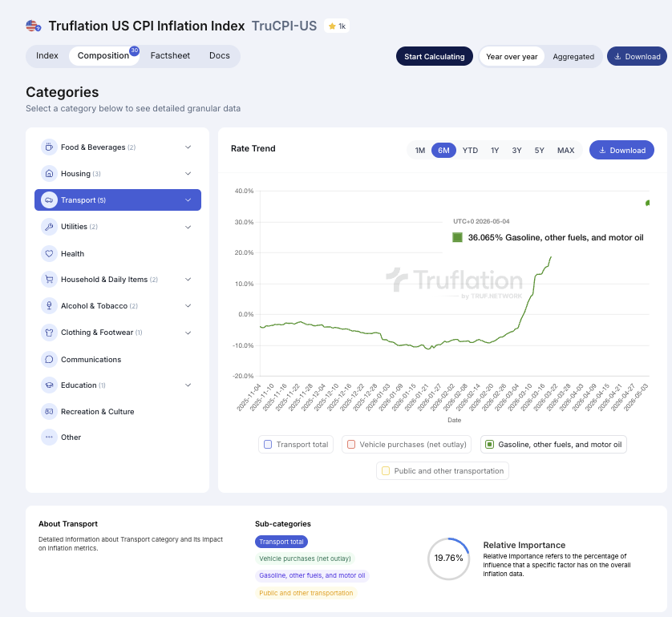Image resolution: width=672 pixels, height=617 pixels.
Task: Select the Health category row
Action: pyautogui.click(x=117, y=253)
